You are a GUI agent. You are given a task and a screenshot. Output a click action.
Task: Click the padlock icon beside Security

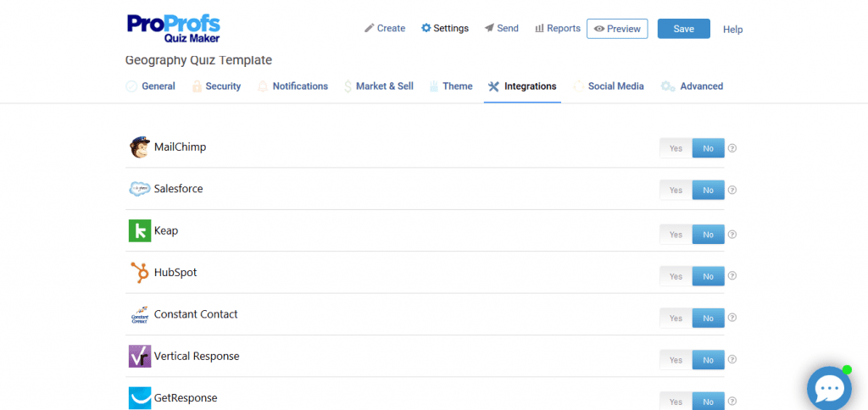click(x=197, y=86)
